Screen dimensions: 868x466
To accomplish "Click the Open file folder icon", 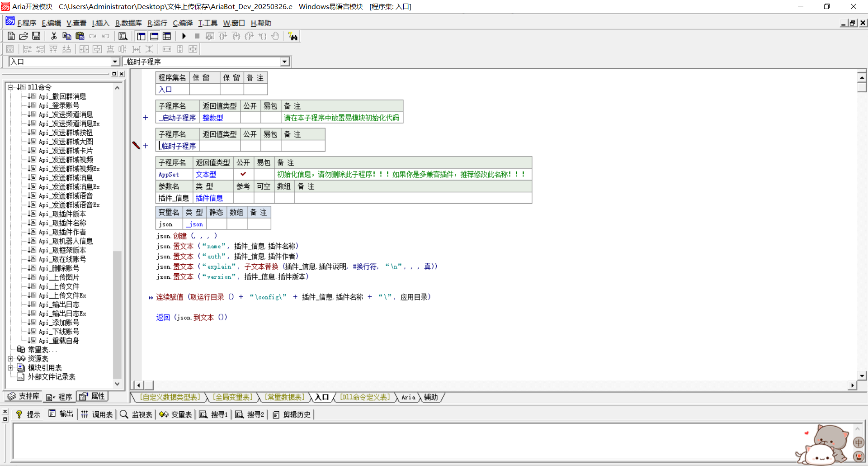I will click(x=24, y=36).
